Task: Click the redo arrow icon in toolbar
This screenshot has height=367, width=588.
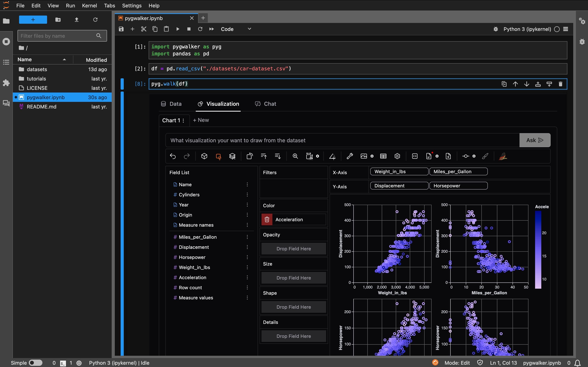Action: click(x=187, y=156)
